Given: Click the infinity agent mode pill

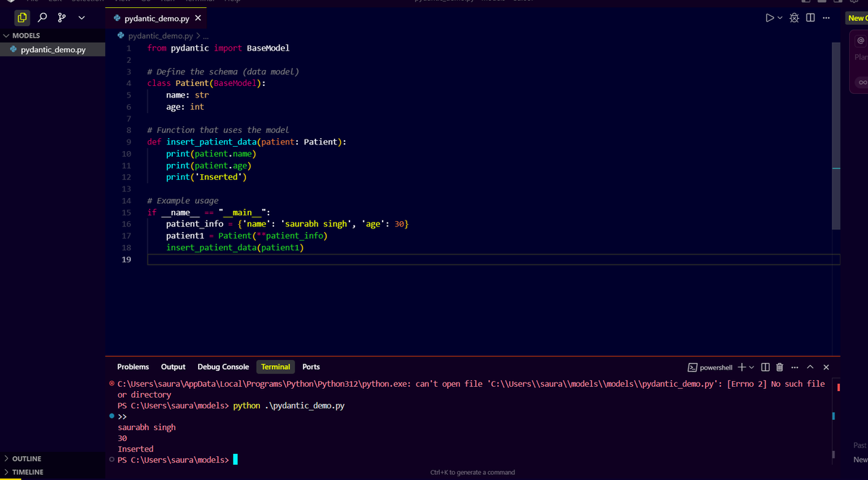Looking at the screenshot, I should (x=861, y=82).
